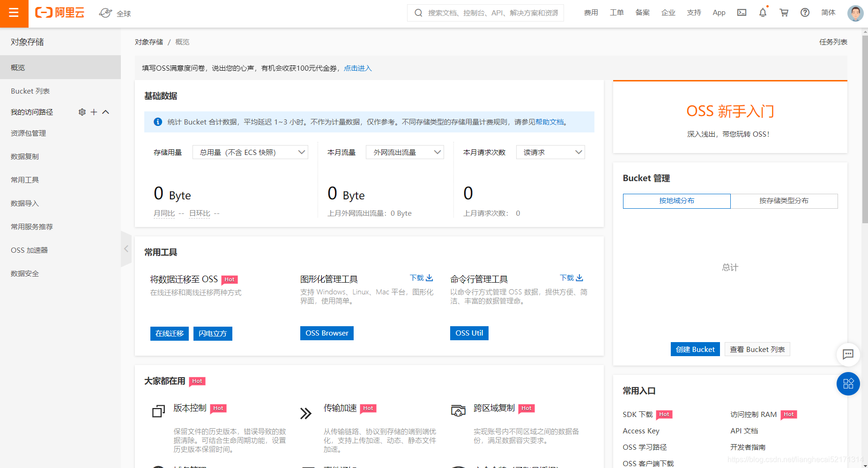Open the API 文档 link

744,431
